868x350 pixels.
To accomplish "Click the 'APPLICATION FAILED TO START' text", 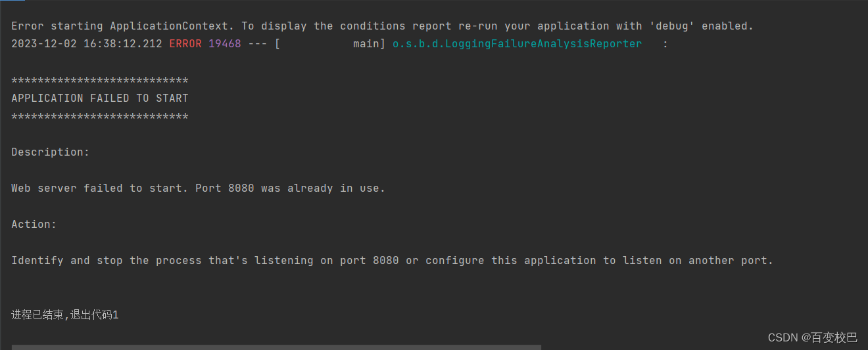I will (100, 98).
